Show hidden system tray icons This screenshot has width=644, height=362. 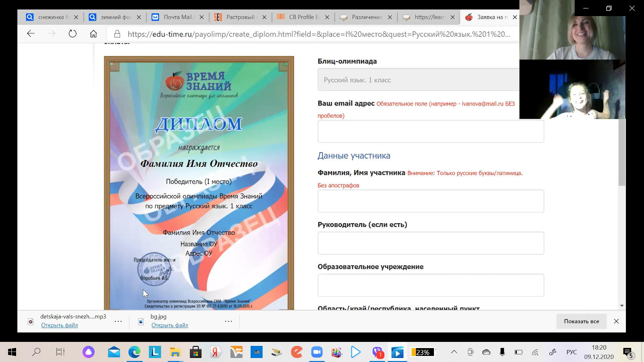[x=454, y=352]
